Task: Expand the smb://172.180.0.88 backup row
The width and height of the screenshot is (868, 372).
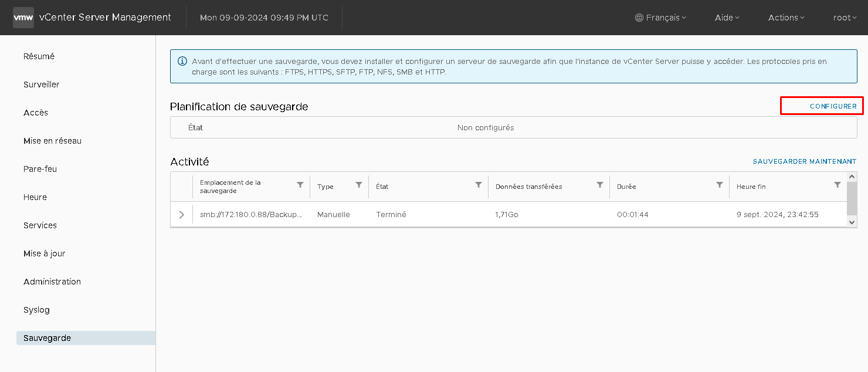Action: pos(181,215)
